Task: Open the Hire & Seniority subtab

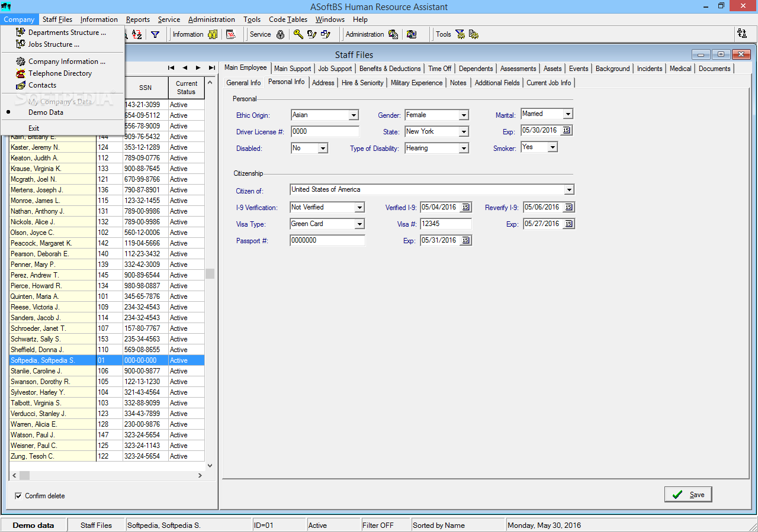Action: (x=362, y=83)
